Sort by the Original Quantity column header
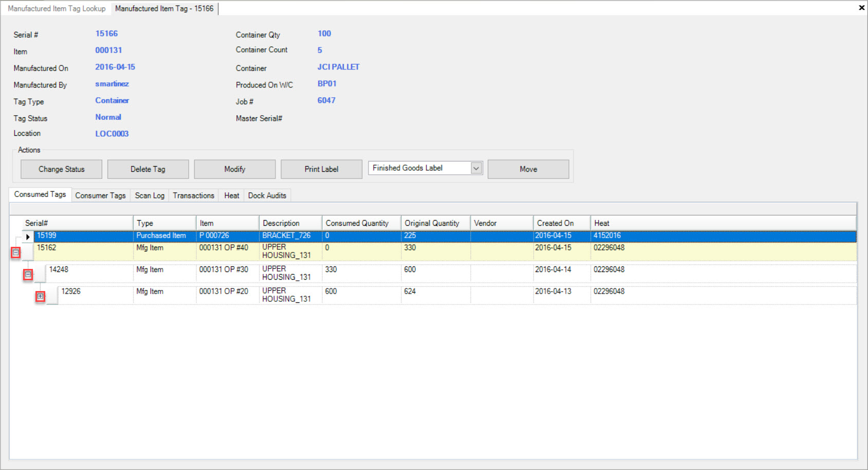Image resolution: width=868 pixels, height=470 pixels. coord(436,223)
